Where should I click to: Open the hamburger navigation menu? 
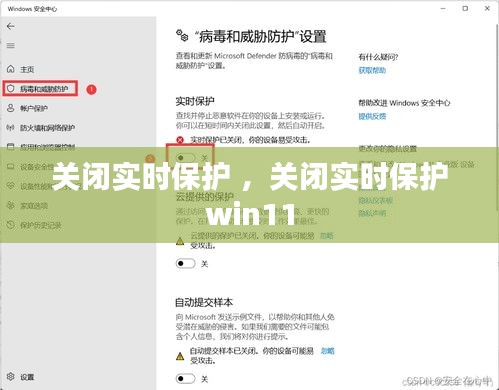tap(11, 45)
